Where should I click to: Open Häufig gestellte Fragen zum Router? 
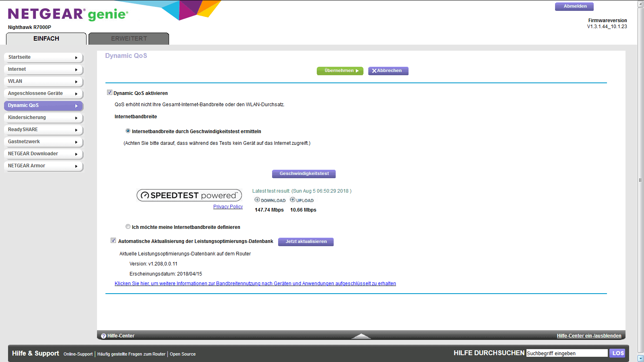pos(131,354)
